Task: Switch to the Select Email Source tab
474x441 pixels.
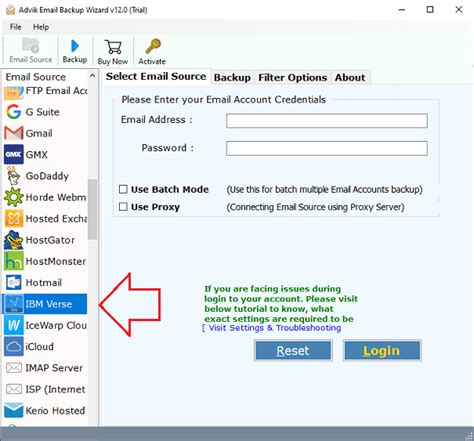Action: [156, 76]
